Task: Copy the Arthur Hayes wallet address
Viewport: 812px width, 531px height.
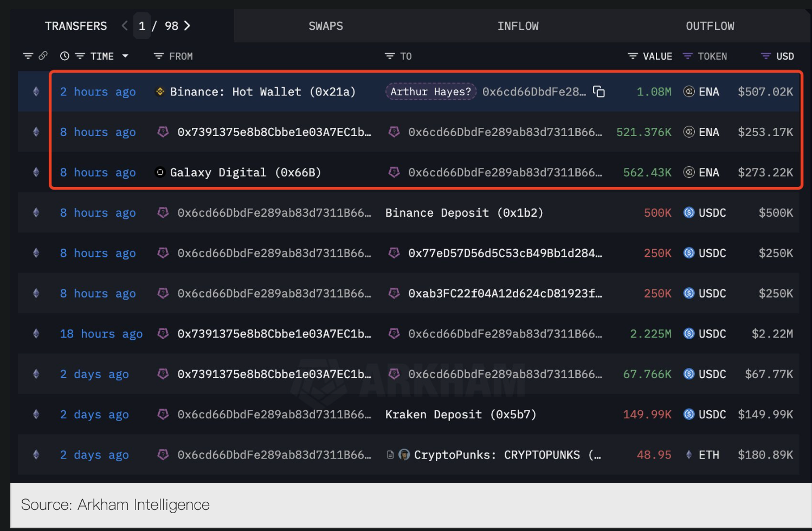Action: pos(598,92)
